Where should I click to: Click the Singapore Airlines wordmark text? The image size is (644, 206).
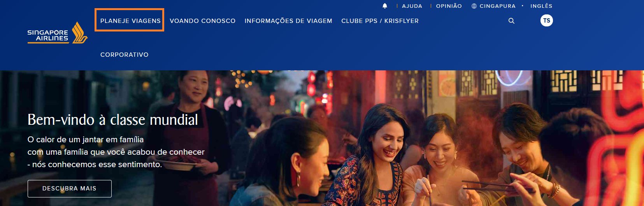coord(48,35)
